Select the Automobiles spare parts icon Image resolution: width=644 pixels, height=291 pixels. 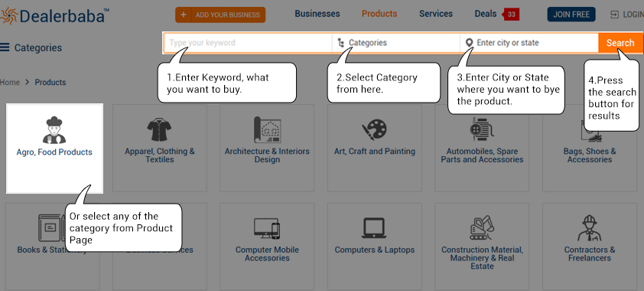point(482,130)
